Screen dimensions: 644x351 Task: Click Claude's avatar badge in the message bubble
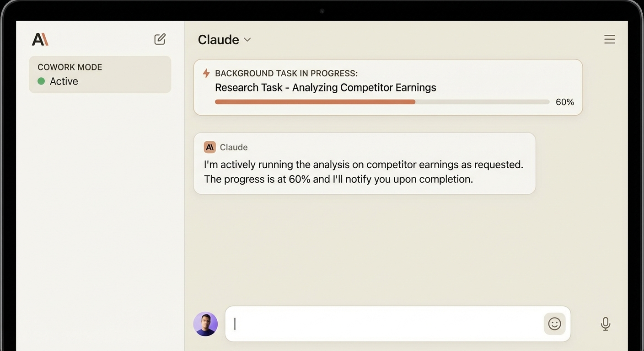[x=209, y=147]
